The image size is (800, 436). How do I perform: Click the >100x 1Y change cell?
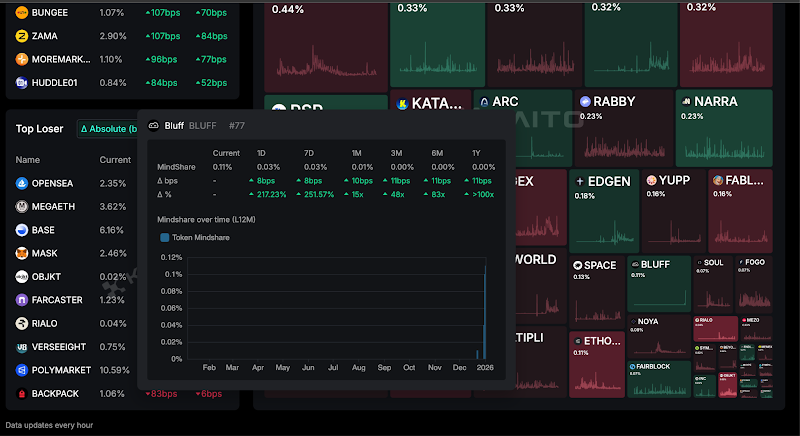click(479, 194)
